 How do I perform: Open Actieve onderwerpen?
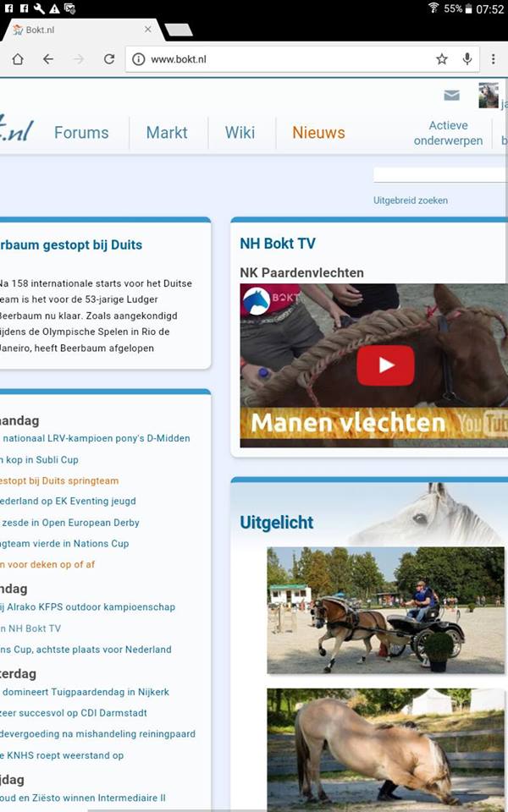pyautogui.click(x=449, y=133)
